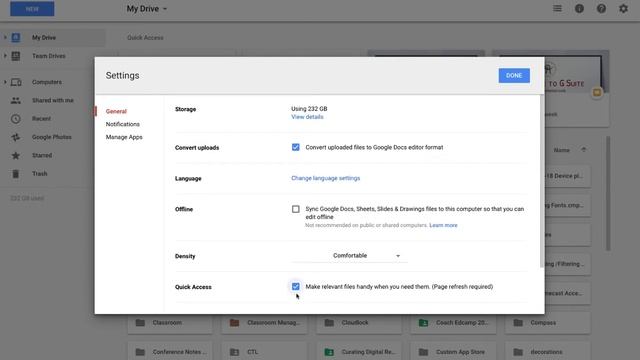Click the settings dialog scrollbar
The image size is (640, 360).
542,182
